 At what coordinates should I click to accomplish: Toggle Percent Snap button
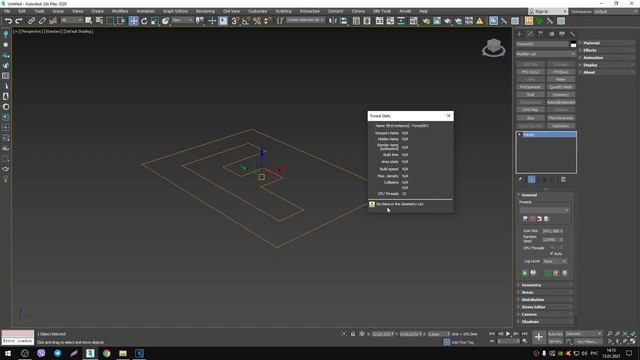point(257,21)
